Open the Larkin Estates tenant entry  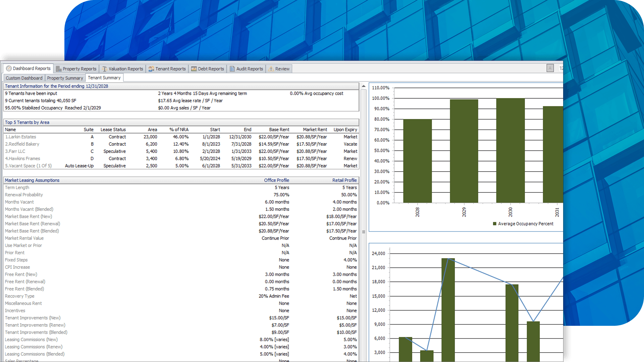point(21,137)
